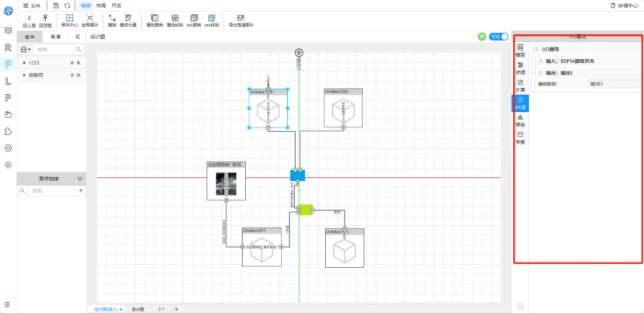Open the 替换 replace tool
The width and height of the screenshot is (644, 313).
point(113,20)
